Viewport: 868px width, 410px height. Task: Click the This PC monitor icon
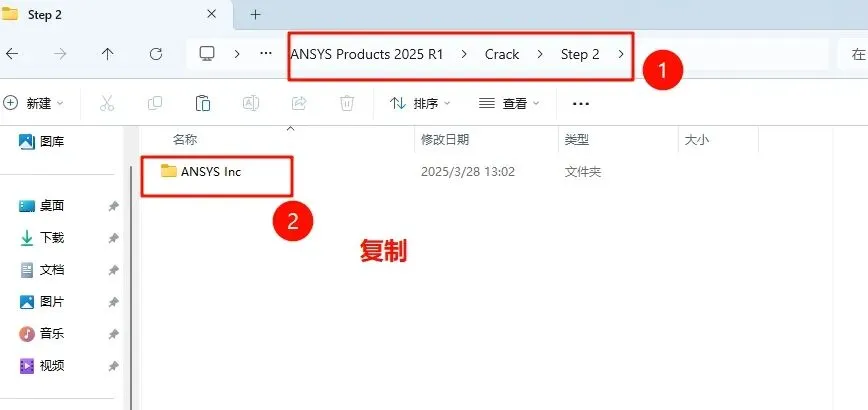(x=207, y=54)
